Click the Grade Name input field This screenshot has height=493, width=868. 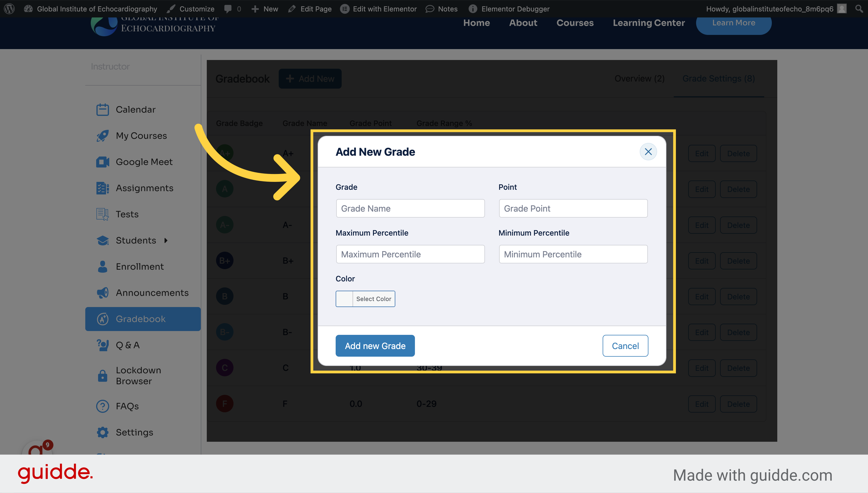410,208
